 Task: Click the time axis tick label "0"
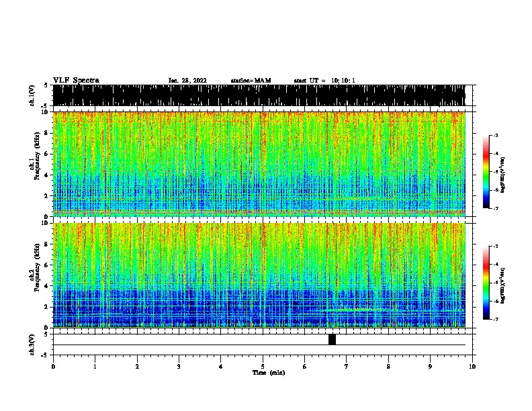click(x=53, y=367)
